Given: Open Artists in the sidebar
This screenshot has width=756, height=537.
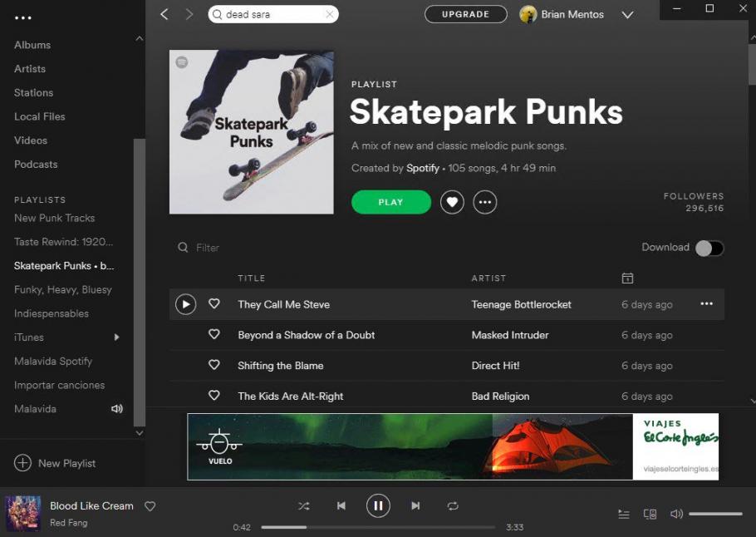Looking at the screenshot, I should (x=30, y=69).
